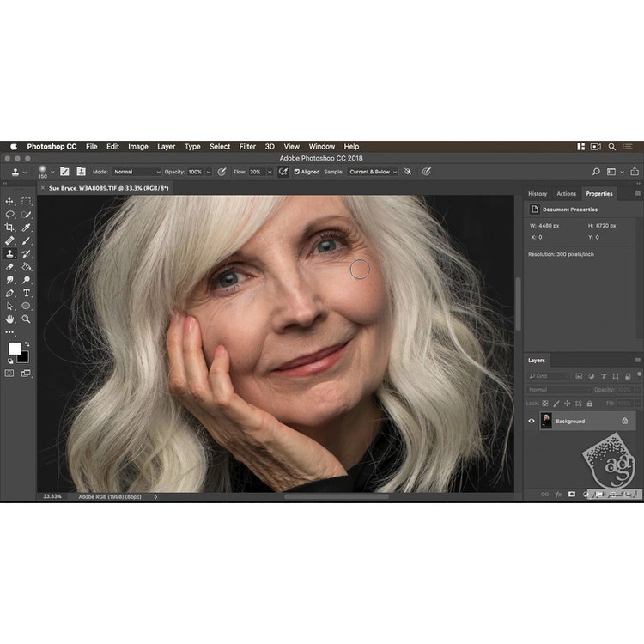644x644 pixels.
Task: Select the Crop tool
Action: point(9,228)
